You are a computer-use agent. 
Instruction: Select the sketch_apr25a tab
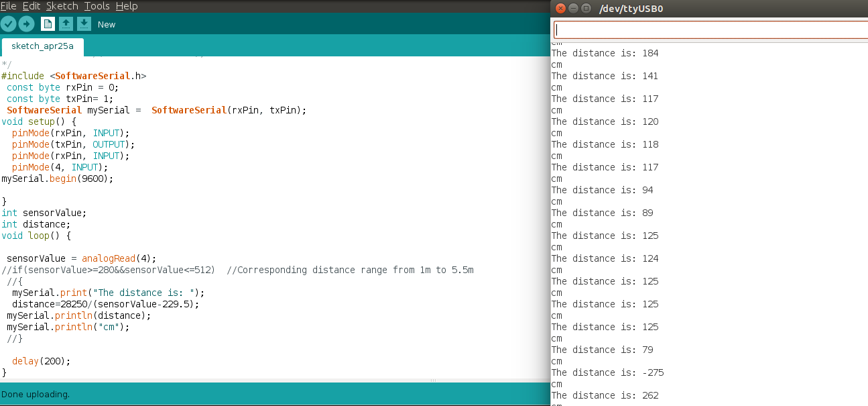[x=42, y=46]
